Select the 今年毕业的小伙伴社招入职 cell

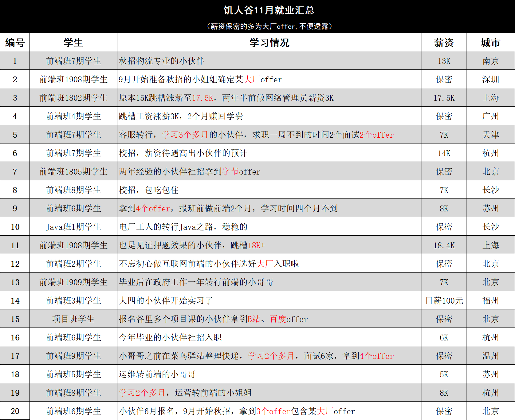pyautogui.click(x=269, y=337)
